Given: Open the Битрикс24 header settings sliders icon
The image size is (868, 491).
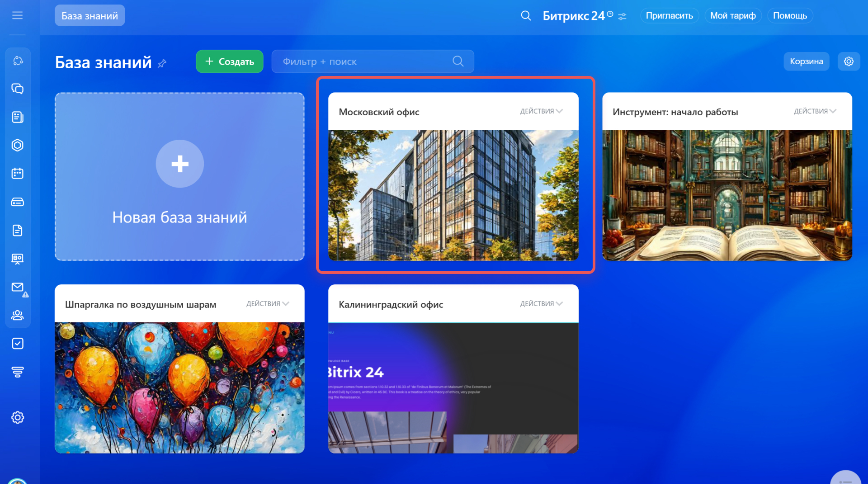Looking at the screenshot, I should (623, 17).
